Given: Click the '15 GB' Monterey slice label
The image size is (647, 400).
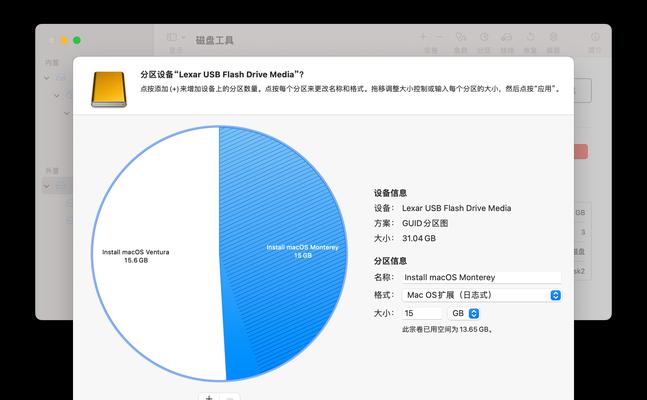Looking at the screenshot, I should (303, 256).
